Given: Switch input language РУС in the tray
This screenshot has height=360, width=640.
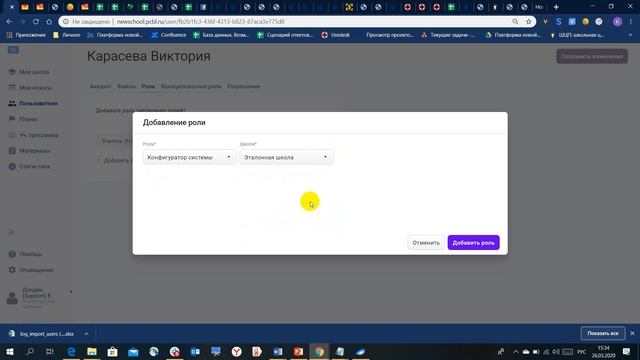Looking at the screenshot, I should click(x=582, y=352).
